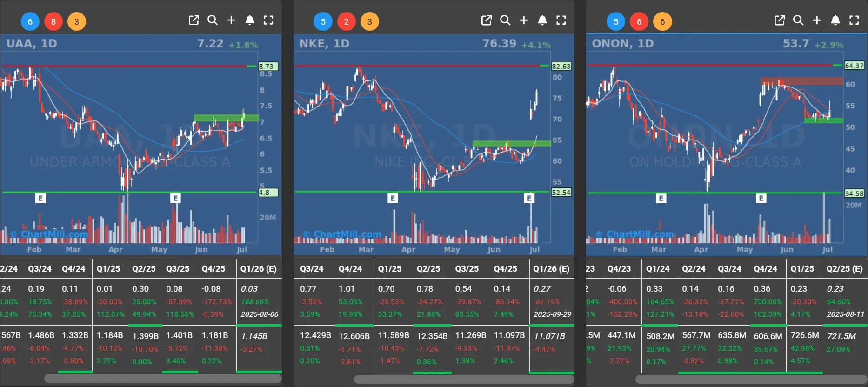868x387 pixels.
Task: Click the March earnings E marker on ONON chart
Action: (x=661, y=199)
